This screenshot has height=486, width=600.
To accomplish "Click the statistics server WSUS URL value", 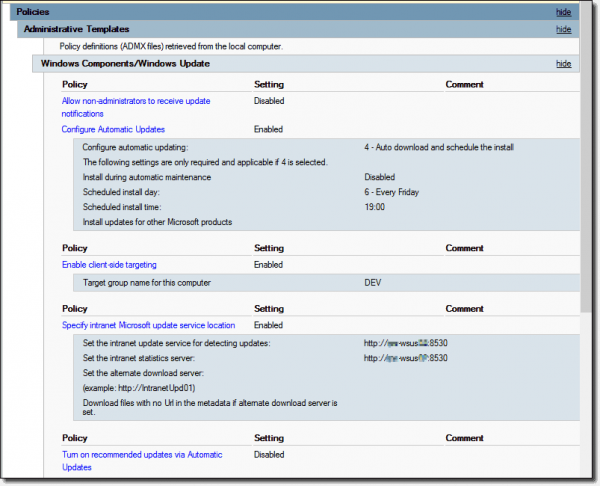I will [x=406, y=358].
